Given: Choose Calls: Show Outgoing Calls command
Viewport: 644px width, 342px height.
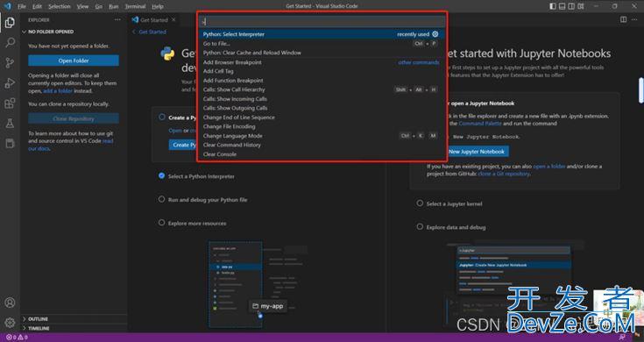Looking at the screenshot, I should pyautogui.click(x=322, y=108).
